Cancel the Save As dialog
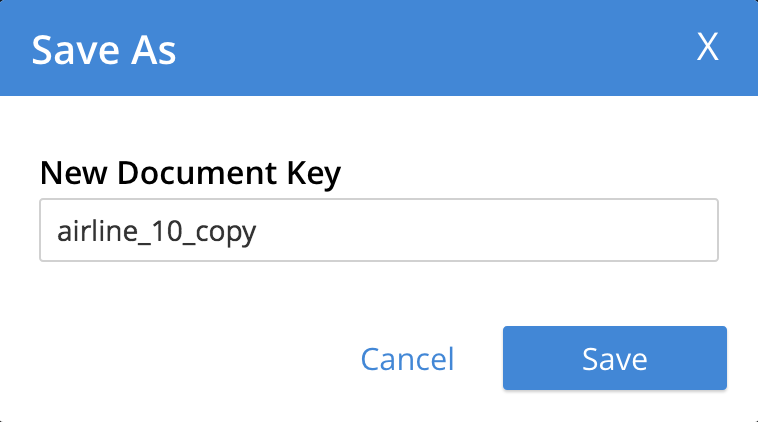 pos(407,359)
